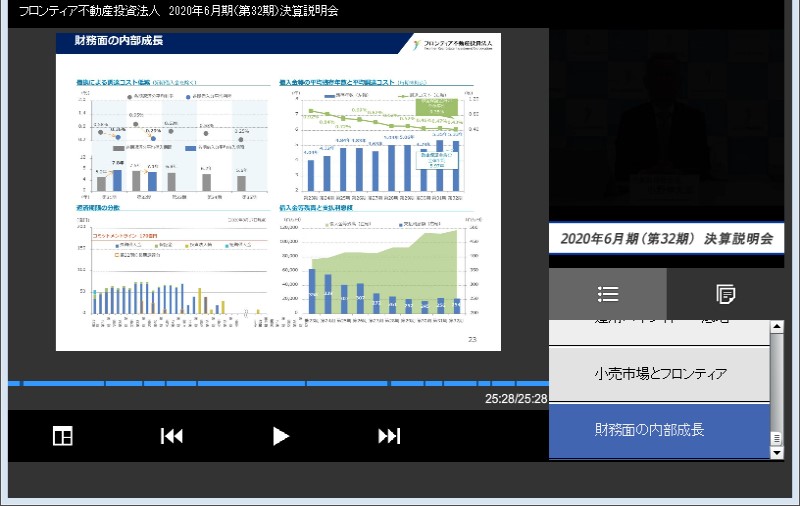Select chapter 小売市場とフロンティア
This screenshot has width=800, height=506.
tap(659, 374)
